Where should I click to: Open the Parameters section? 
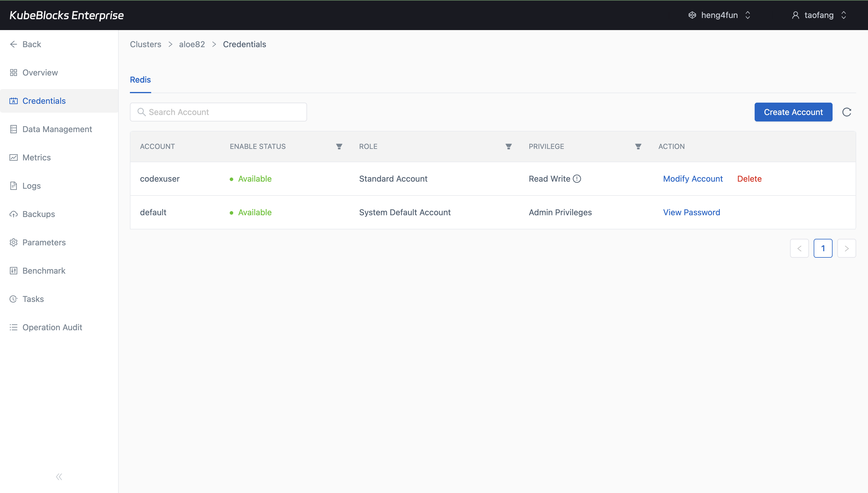pos(44,242)
